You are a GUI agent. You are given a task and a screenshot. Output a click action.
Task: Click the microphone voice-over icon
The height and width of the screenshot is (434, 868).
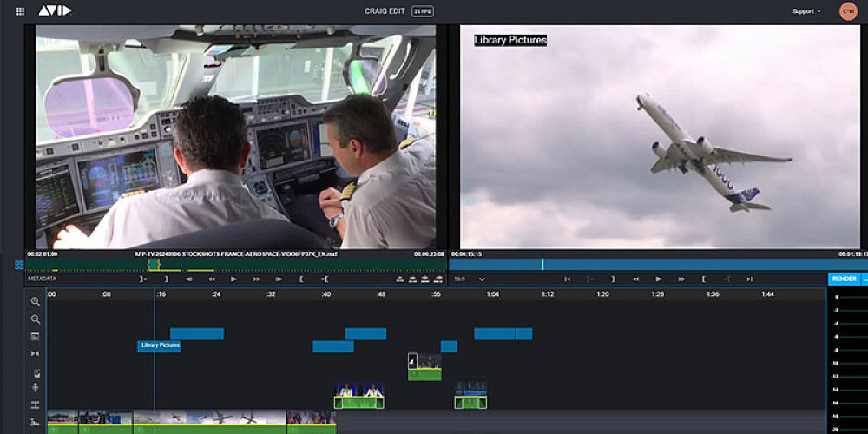[36, 388]
